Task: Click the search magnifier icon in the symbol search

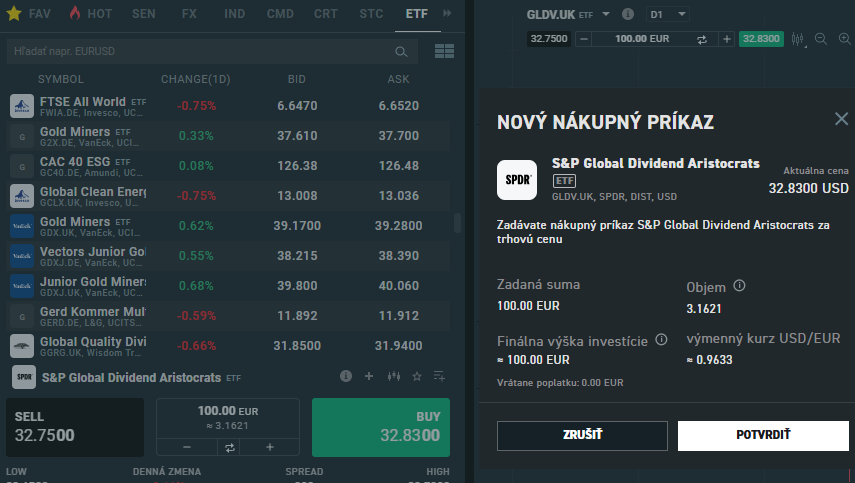Action: click(402, 51)
